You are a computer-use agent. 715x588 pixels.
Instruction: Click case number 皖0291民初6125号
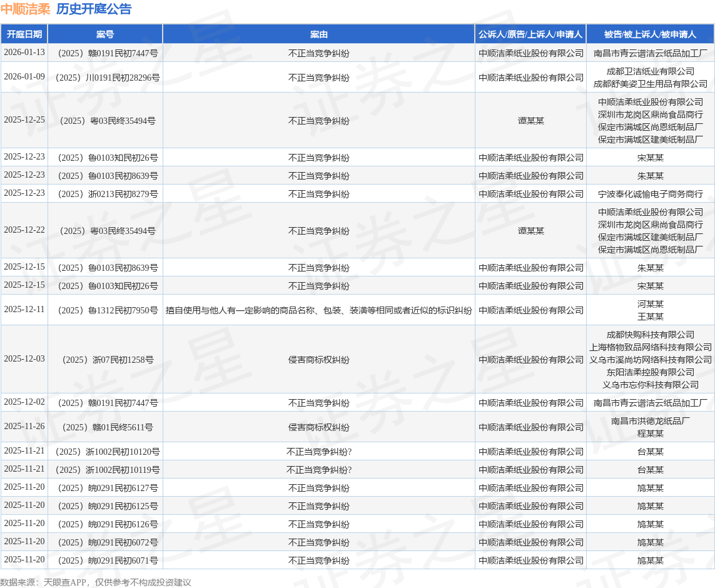click(108, 507)
